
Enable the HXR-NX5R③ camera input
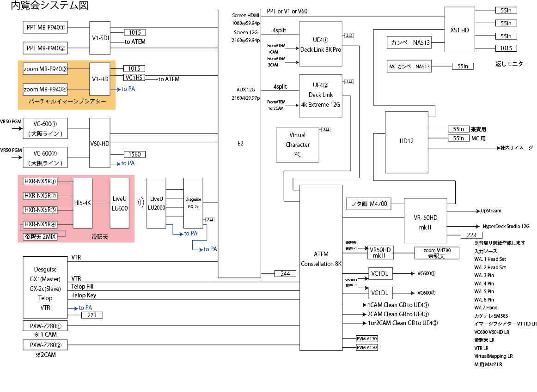[x=41, y=210]
